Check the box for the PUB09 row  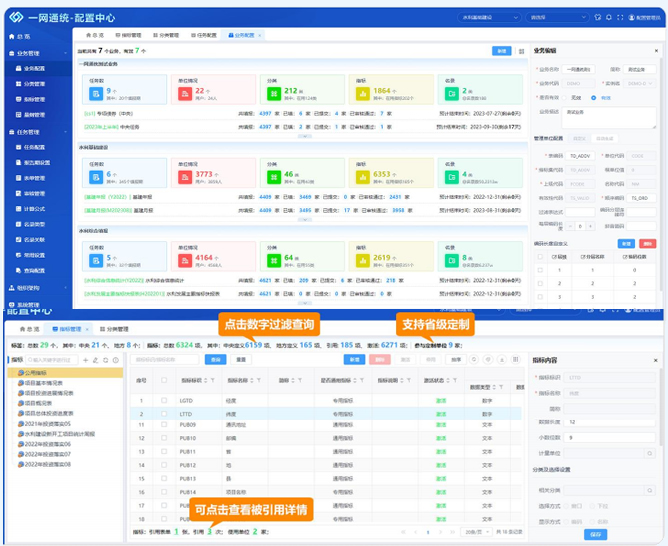(164, 426)
